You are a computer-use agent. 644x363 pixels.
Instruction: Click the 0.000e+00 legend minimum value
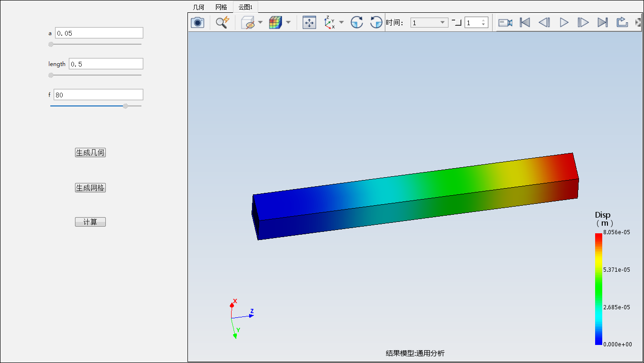click(617, 344)
